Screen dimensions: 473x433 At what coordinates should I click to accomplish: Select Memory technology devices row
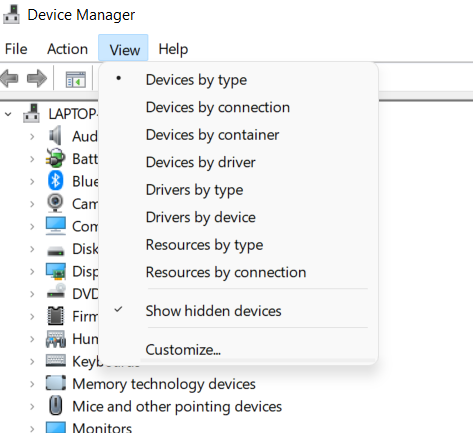coord(164,384)
